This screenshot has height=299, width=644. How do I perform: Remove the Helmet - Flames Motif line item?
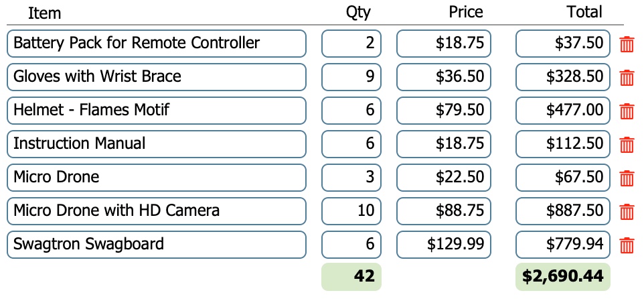coord(627,111)
